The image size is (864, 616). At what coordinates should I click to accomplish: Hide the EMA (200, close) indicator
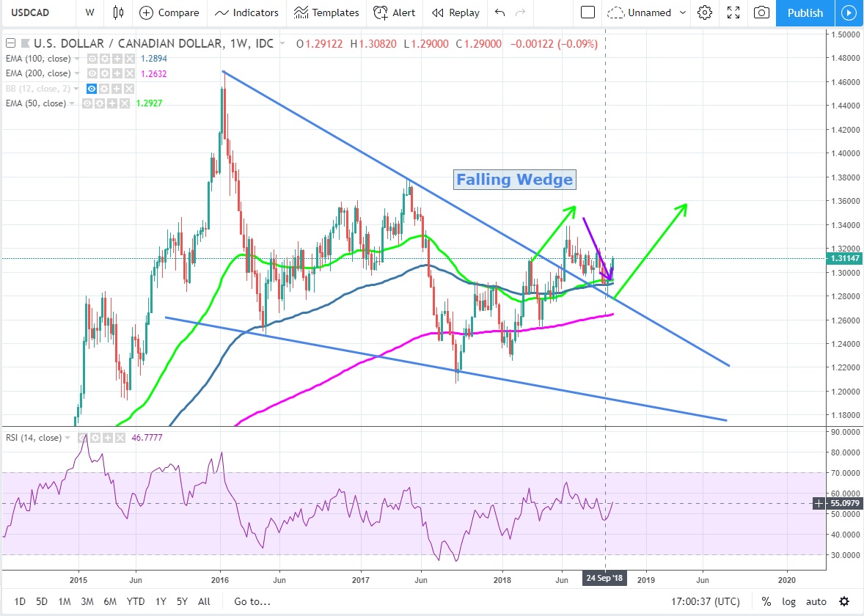point(92,73)
